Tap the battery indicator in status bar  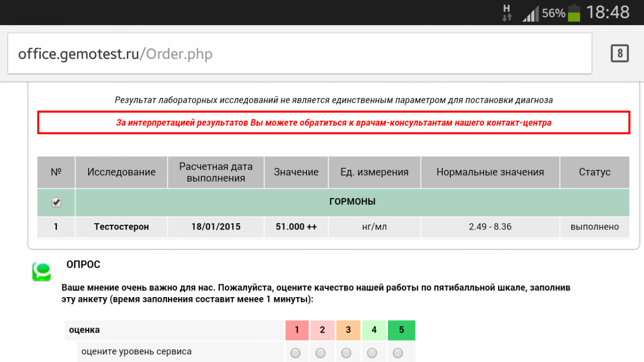[x=574, y=12]
